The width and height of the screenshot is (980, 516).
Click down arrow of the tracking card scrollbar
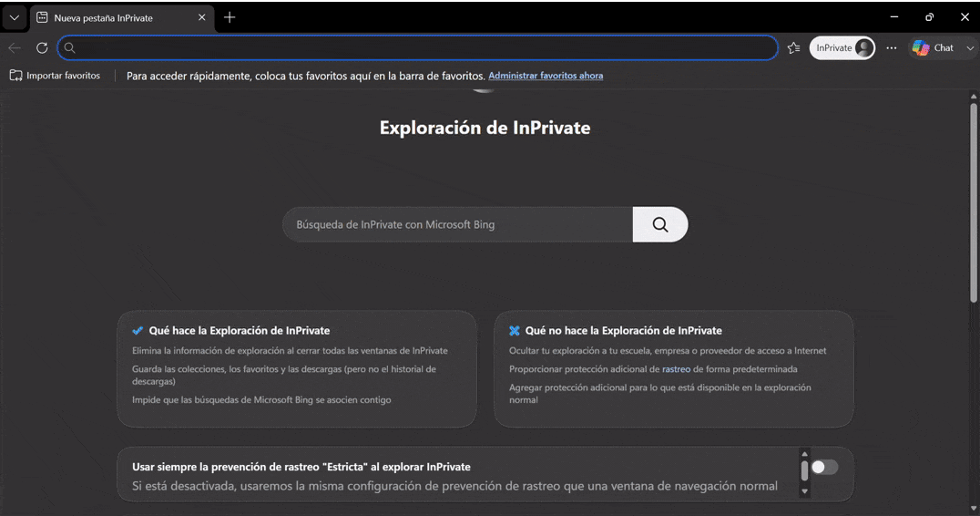804,492
